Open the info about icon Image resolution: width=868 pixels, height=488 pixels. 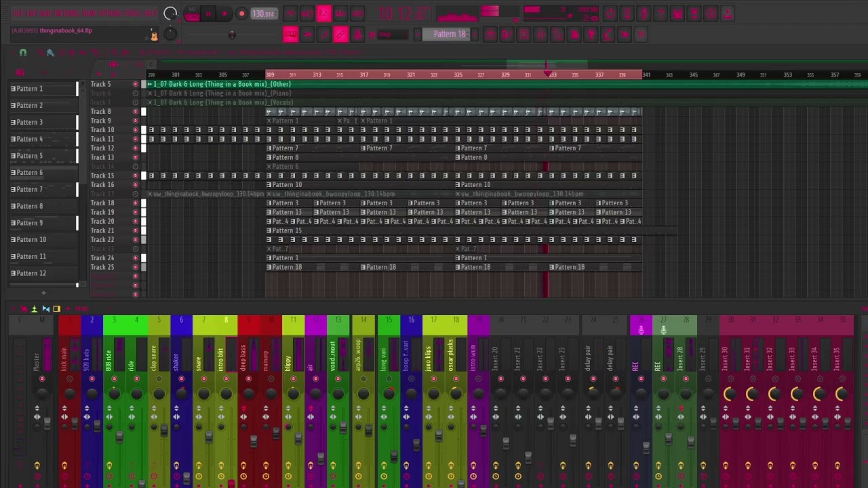pos(710,14)
